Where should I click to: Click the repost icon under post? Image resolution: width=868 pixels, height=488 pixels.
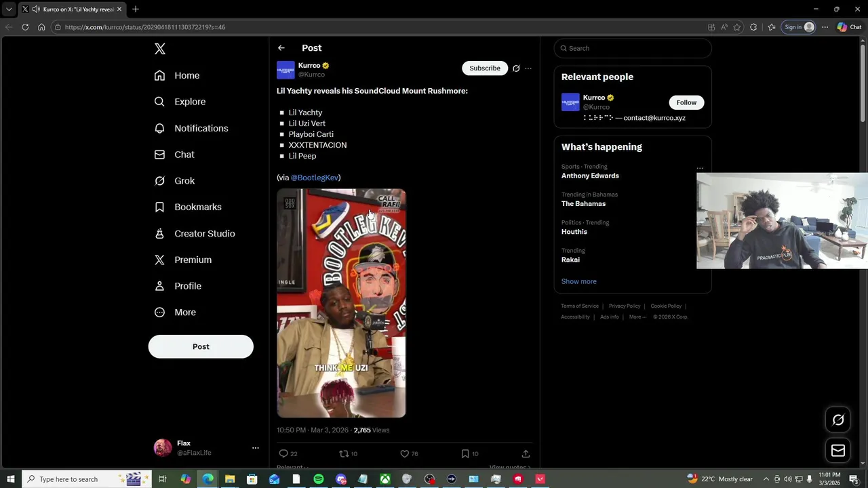[x=344, y=453]
